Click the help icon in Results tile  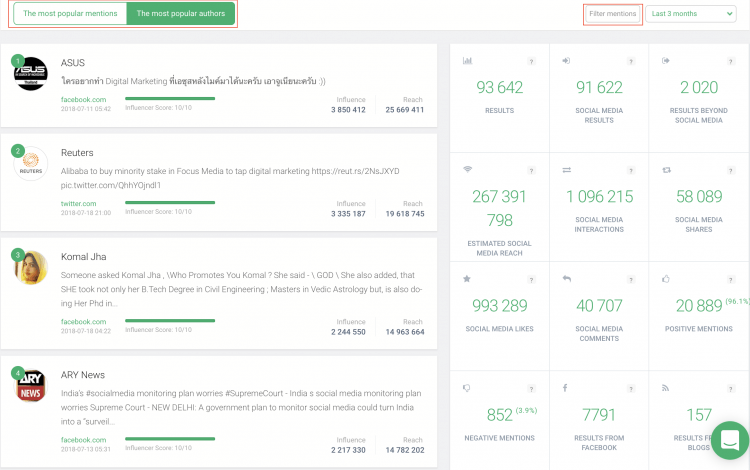click(531, 61)
